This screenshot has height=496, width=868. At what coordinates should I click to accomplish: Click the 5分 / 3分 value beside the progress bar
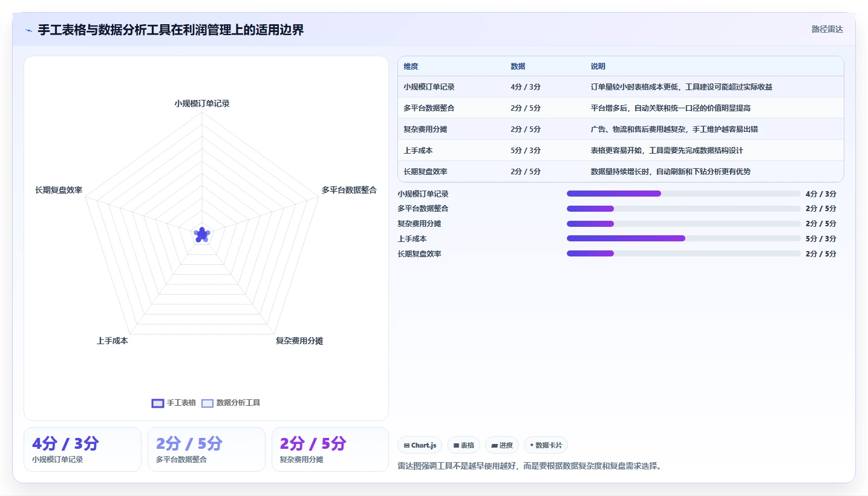click(x=821, y=239)
